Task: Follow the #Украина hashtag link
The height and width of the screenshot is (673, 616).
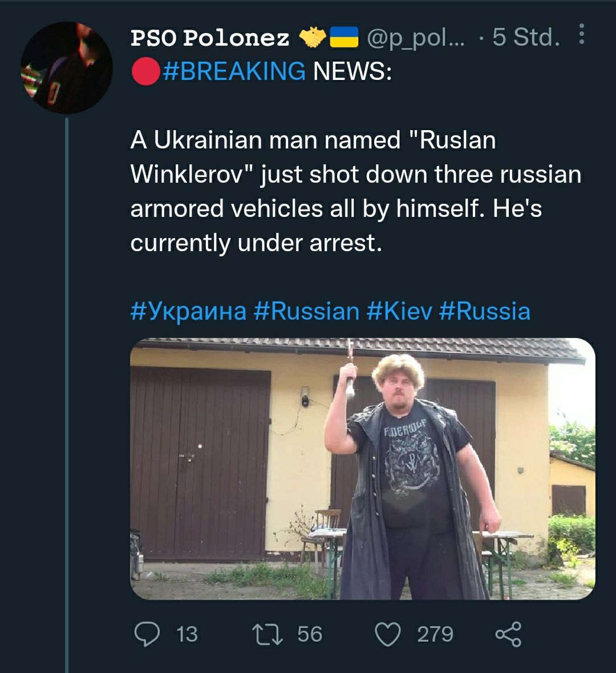Action: click(188, 312)
